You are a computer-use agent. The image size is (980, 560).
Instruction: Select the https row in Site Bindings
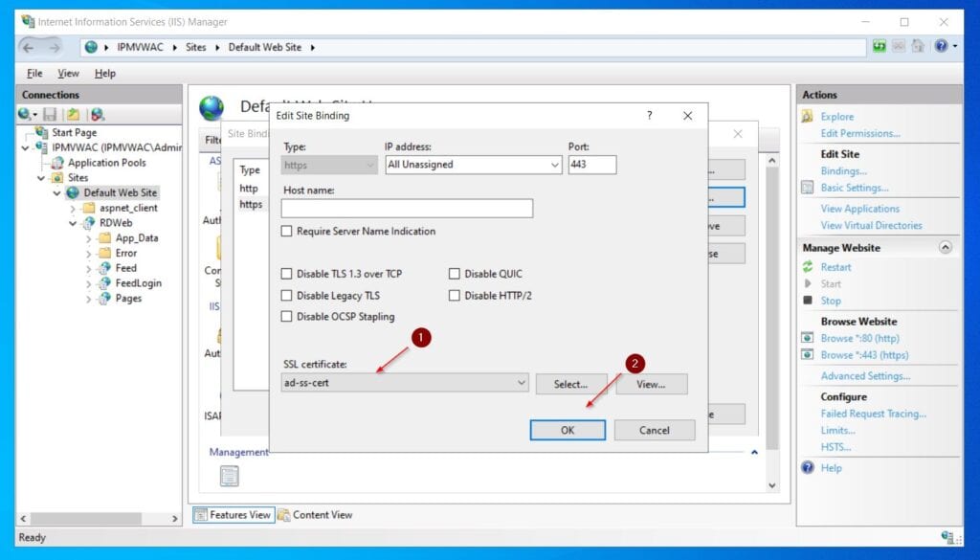(251, 204)
